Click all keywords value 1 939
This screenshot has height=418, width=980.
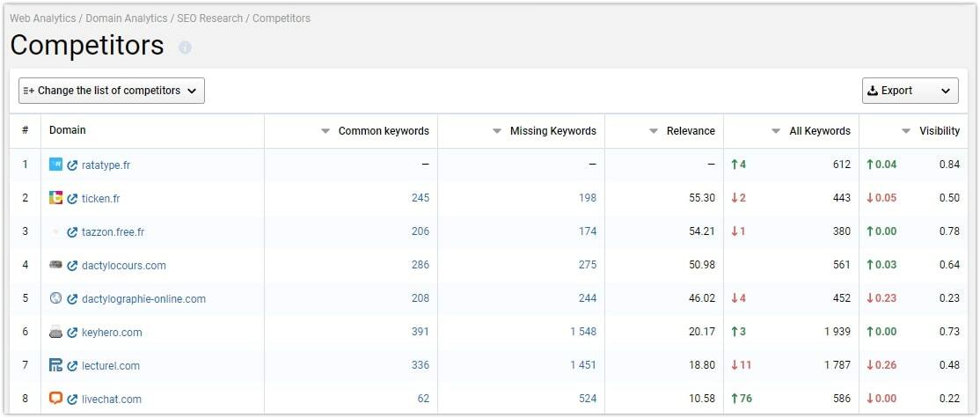pos(837,332)
